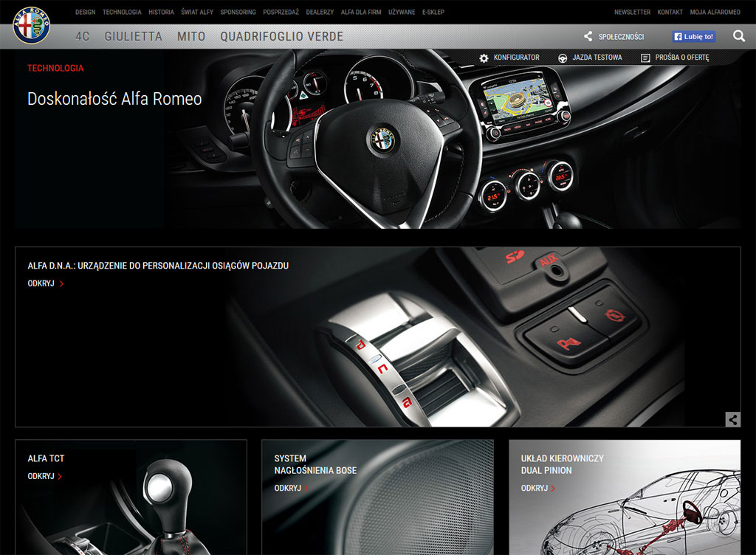Open the Sponsoring menu item
Image resolution: width=756 pixels, height=555 pixels.
point(238,12)
